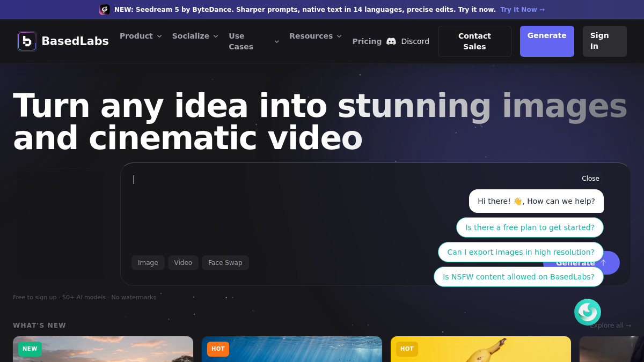Open the teal chat widget launcher
The height and width of the screenshot is (362, 644).
(x=588, y=312)
